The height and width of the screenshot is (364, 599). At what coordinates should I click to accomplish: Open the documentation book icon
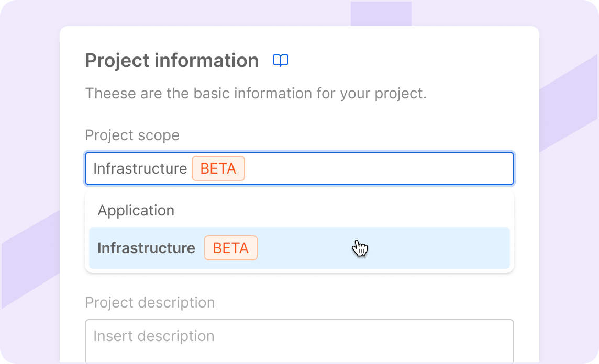pos(281,61)
